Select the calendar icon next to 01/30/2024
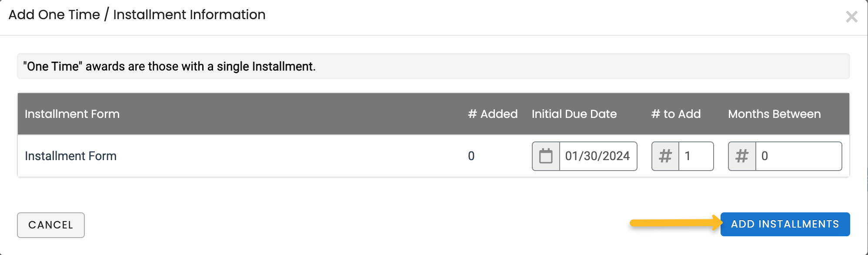 545,156
